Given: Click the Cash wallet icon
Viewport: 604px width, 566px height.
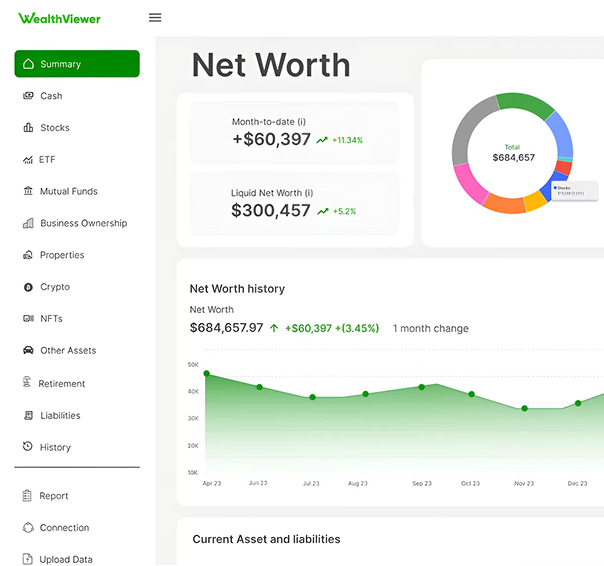Looking at the screenshot, I should point(28,96).
